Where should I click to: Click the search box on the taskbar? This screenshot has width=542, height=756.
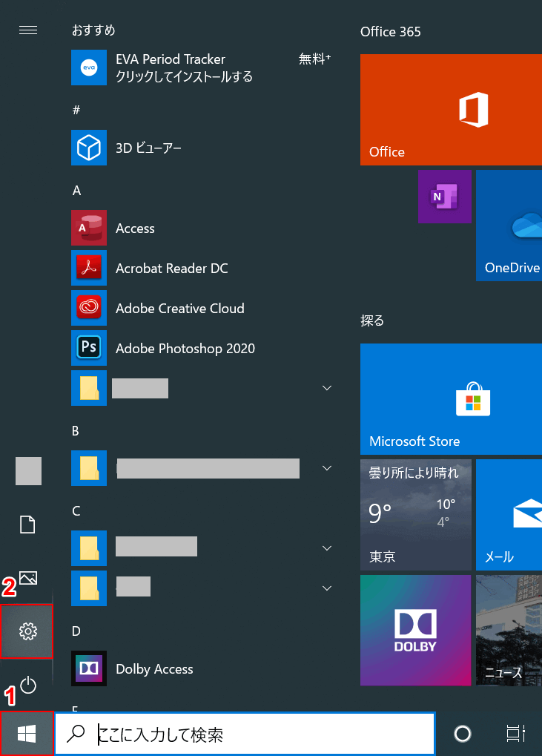245,734
